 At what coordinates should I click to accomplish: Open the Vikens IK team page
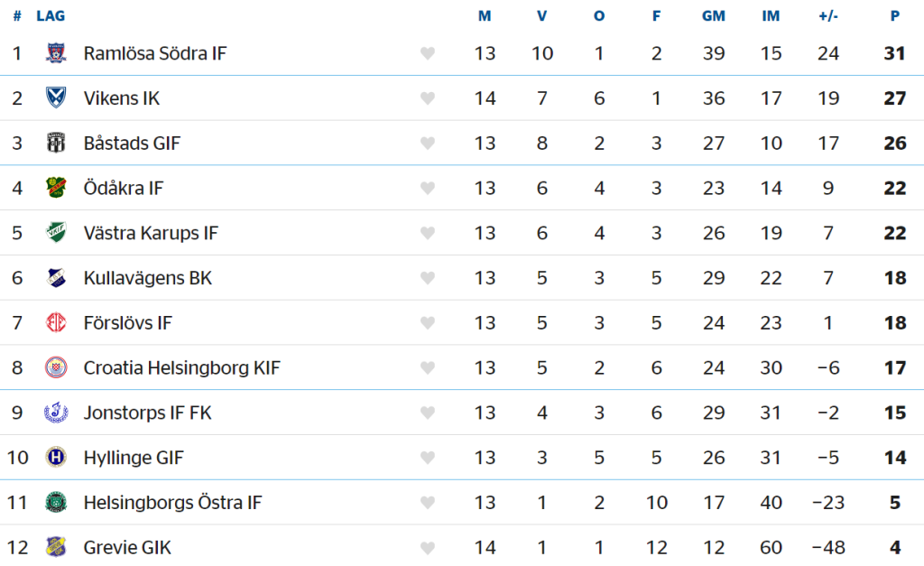click(122, 98)
